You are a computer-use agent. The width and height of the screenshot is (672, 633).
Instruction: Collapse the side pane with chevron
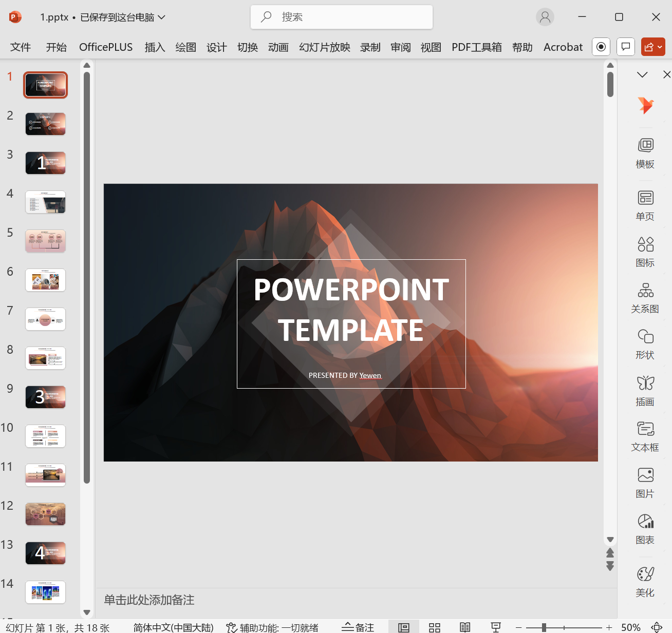(x=642, y=75)
